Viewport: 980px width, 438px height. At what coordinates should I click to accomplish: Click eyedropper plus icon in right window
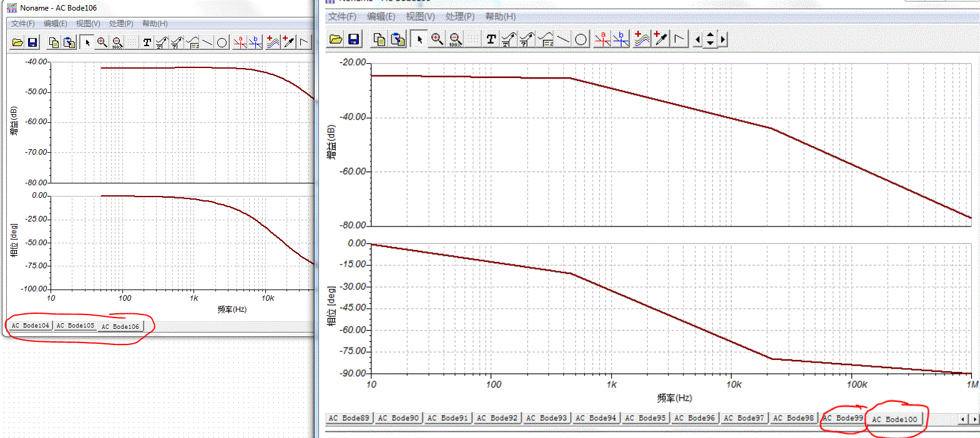pos(660,39)
